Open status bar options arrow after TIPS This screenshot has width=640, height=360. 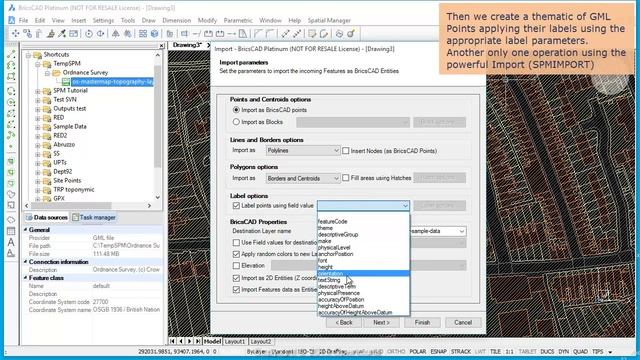(x=611, y=352)
